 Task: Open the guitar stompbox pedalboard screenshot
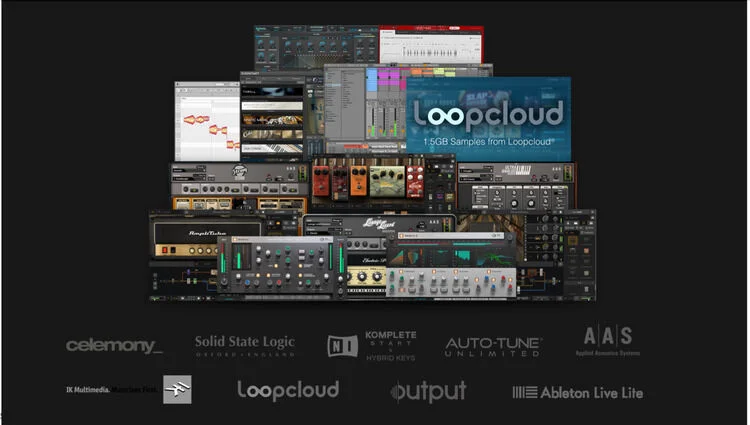pos(368,183)
